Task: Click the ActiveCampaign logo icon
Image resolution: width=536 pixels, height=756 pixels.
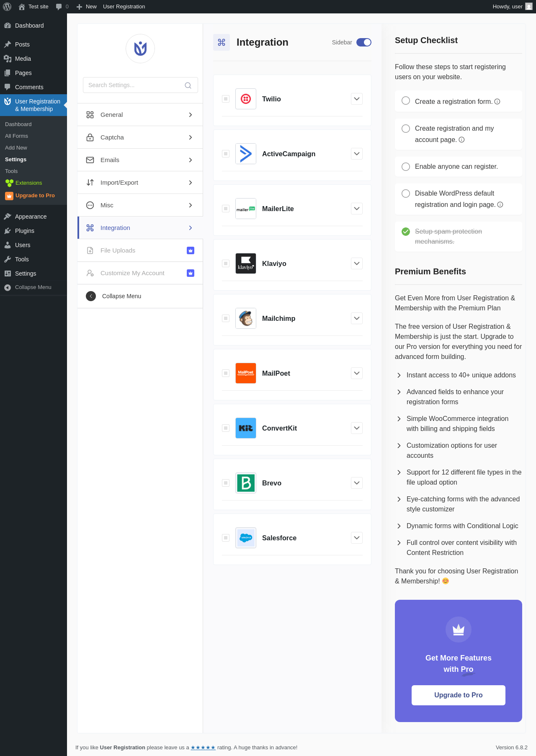Action: tap(246, 154)
